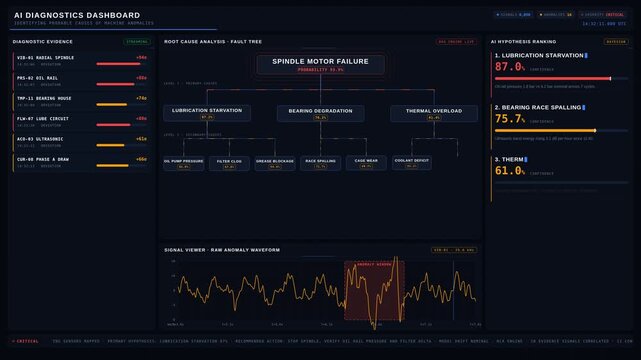Viewport: 641px width, 360px height.
Task: Select the Bearing Degradation fault tree node
Action: tap(320, 114)
